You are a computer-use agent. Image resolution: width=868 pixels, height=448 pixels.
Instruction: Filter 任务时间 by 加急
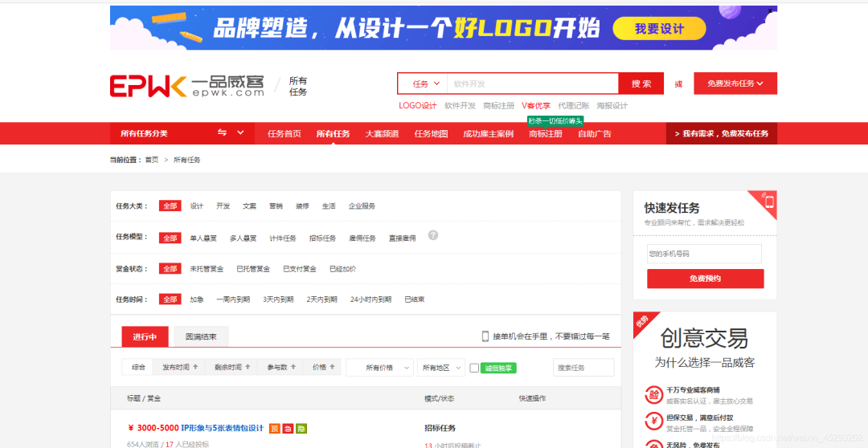(x=197, y=299)
